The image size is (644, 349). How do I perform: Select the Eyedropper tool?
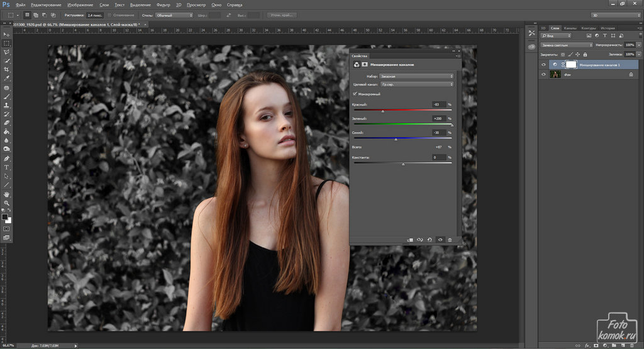point(6,79)
